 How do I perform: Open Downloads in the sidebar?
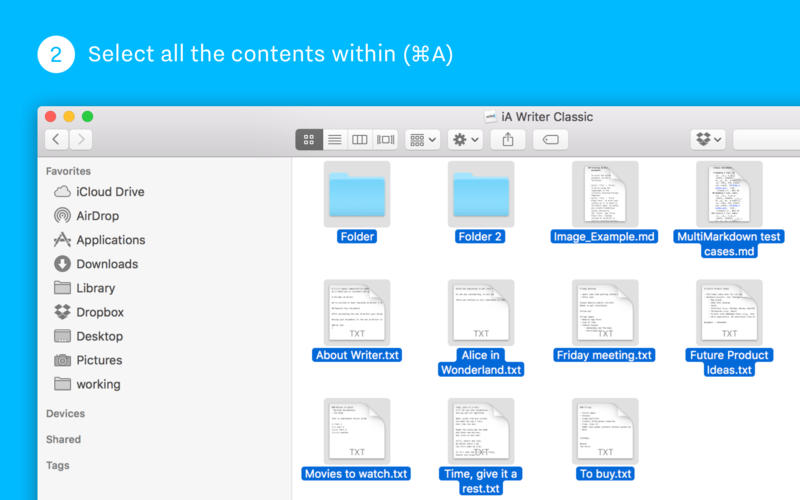coord(96,264)
